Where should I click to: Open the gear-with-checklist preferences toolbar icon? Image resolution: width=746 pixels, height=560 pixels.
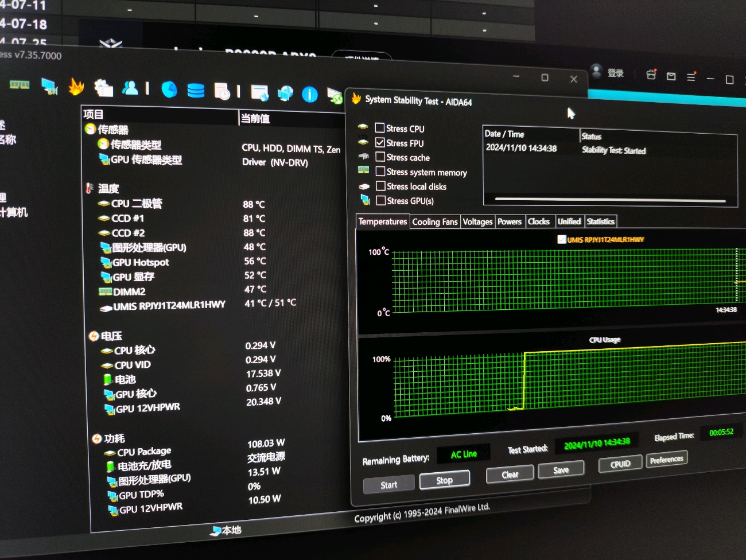103,87
